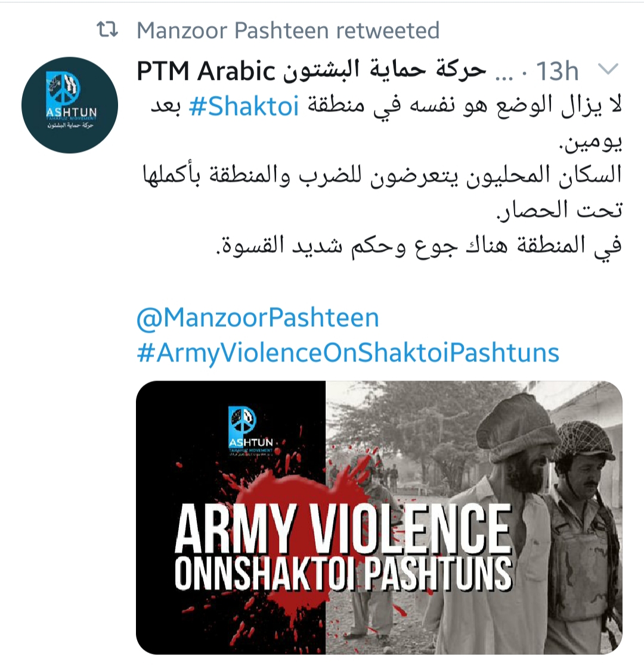Open the tweet options chevron menu
The height and width of the screenshot is (665, 644).
608,69
